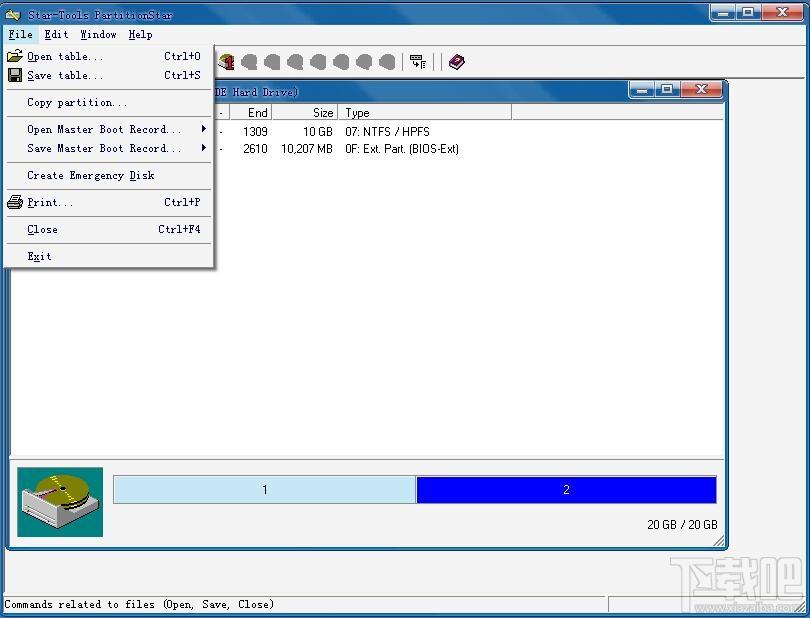Choose Exit from File menu
Image resolution: width=810 pixels, height=618 pixels.
109,256
